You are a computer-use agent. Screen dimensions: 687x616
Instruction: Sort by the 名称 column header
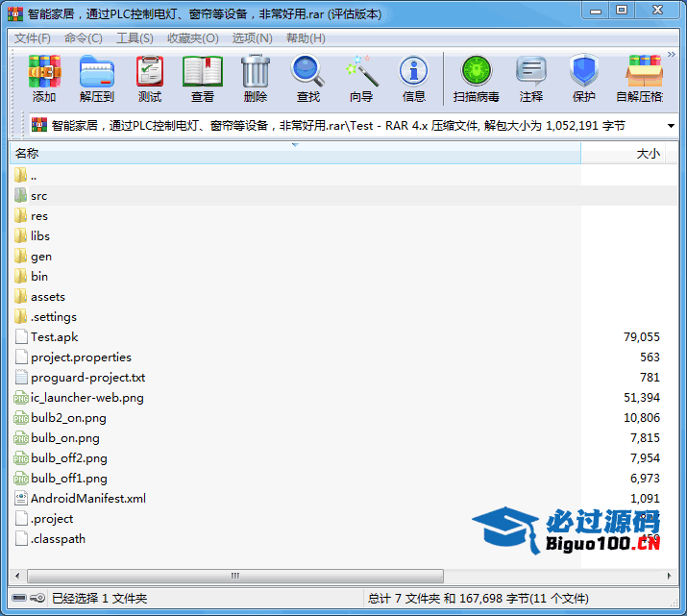pyautogui.click(x=288, y=154)
